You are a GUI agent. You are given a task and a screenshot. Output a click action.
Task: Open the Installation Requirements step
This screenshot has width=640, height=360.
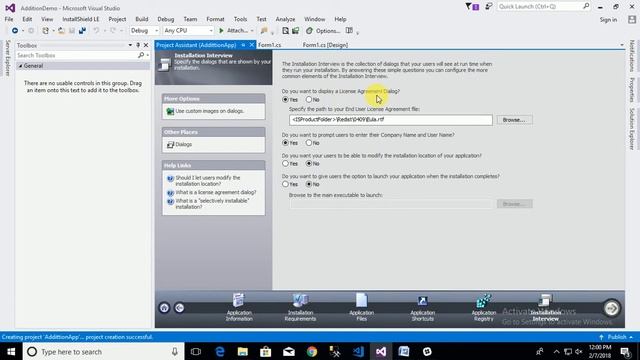(x=300, y=307)
